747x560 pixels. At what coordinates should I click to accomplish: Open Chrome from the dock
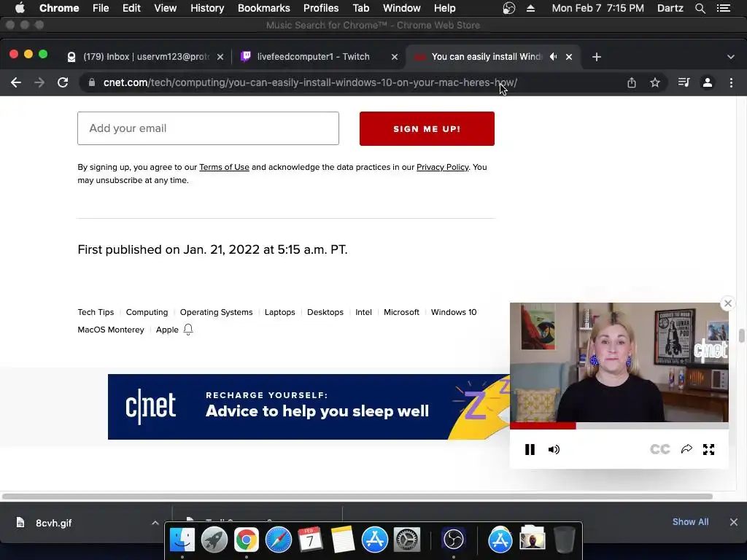point(247,540)
